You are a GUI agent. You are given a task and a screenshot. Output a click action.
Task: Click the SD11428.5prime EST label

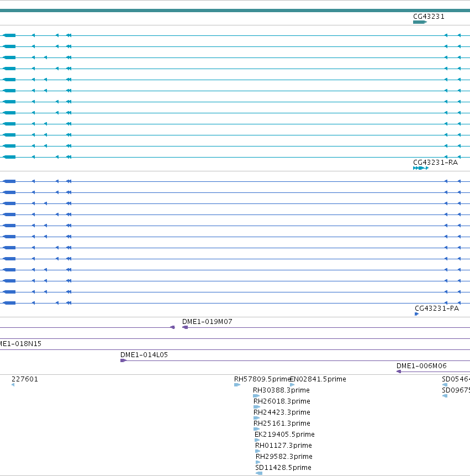[283, 468]
